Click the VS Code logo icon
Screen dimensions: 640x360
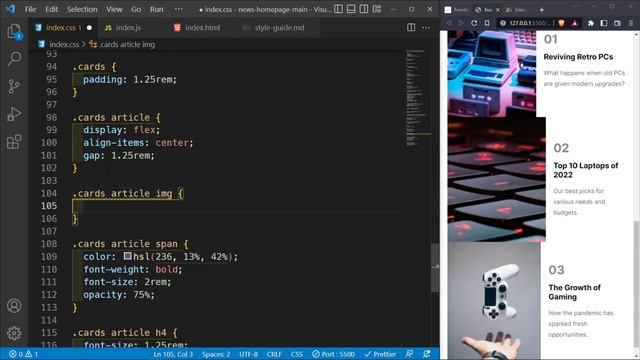coord(10,9)
